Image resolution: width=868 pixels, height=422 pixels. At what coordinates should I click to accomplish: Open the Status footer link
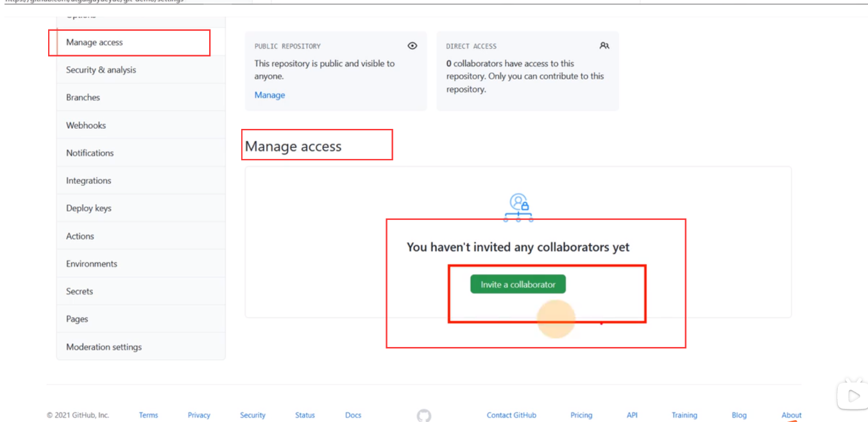305,415
